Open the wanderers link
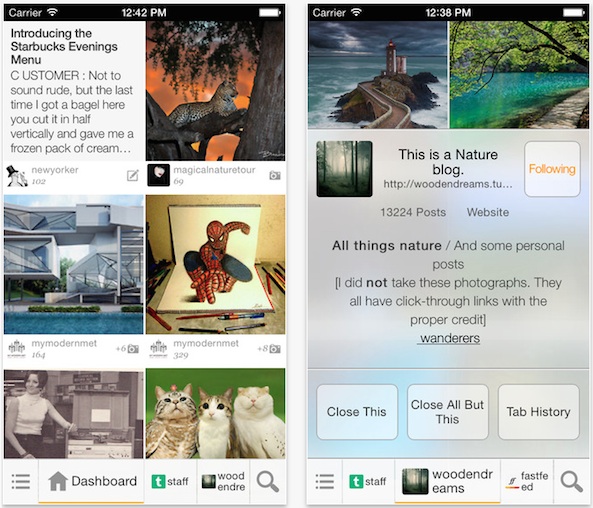The height and width of the screenshot is (508, 593). pyautogui.click(x=450, y=338)
